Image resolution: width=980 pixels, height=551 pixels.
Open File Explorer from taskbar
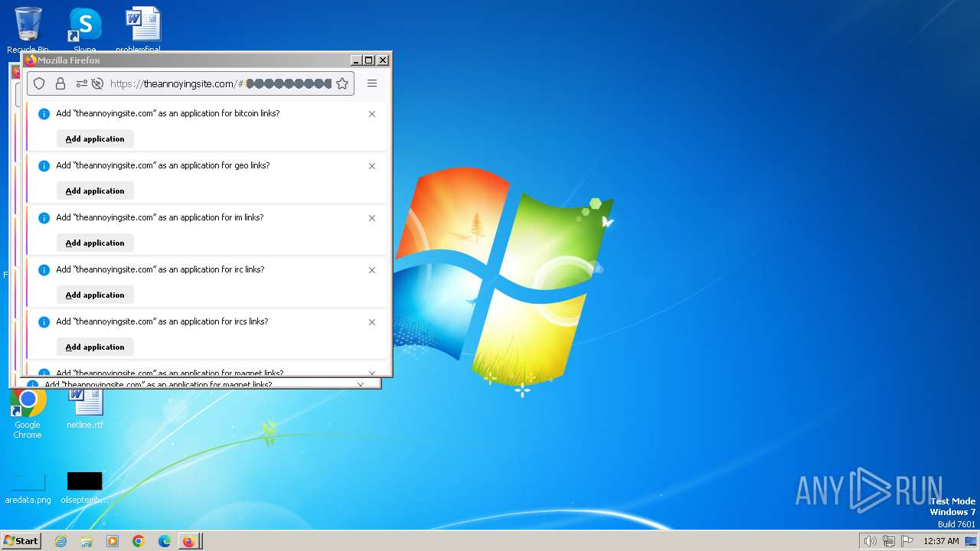87,541
